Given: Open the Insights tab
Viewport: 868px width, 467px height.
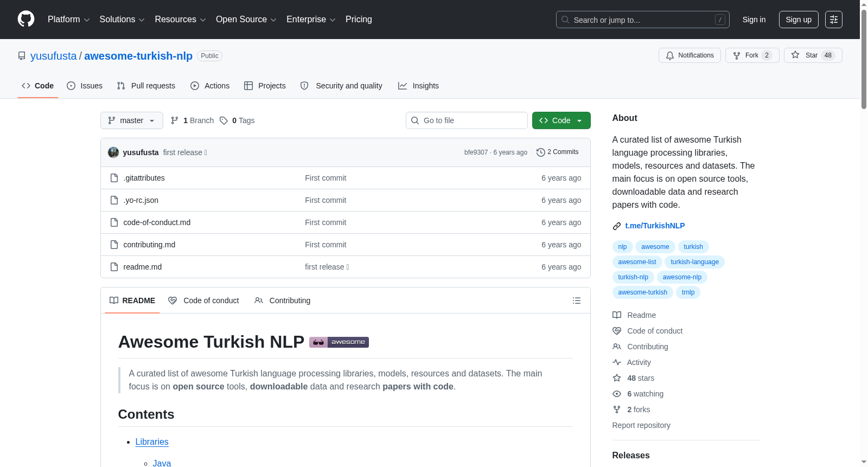Looking at the screenshot, I should (418, 86).
